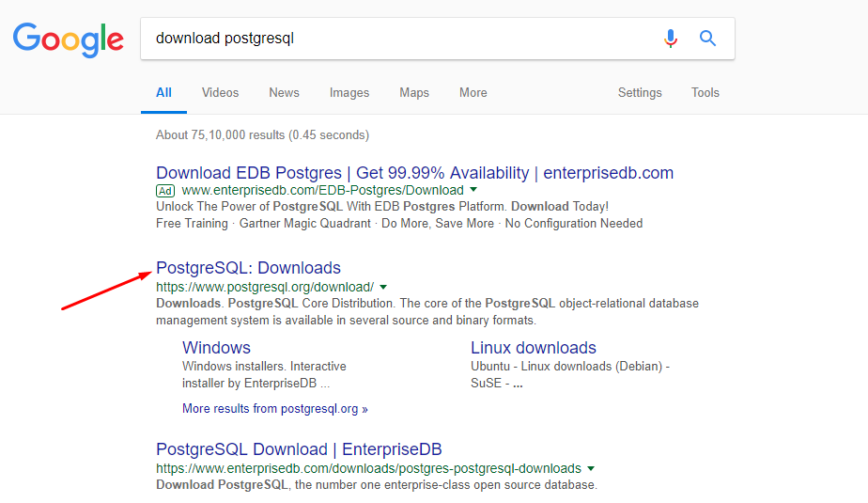This screenshot has height=503, width=868.
Task: Open dropdown arrow beside postgresql.org/download URL
Action: pyautogui.click(x=383, y=287)
